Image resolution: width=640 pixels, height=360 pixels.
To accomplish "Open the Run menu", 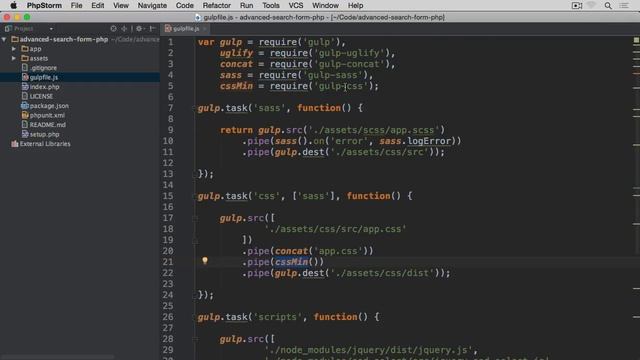I will (246, 5).
